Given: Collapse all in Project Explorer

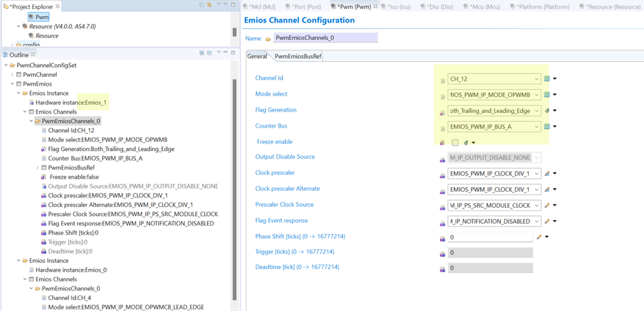Looking at the screenshot, I should [x=202, y=5].
